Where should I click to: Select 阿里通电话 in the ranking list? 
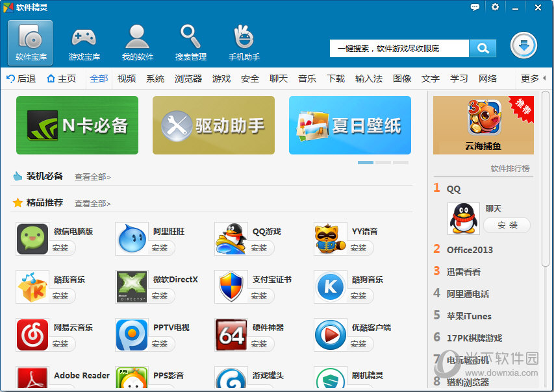pyautogui.click(x=468, y=294)
